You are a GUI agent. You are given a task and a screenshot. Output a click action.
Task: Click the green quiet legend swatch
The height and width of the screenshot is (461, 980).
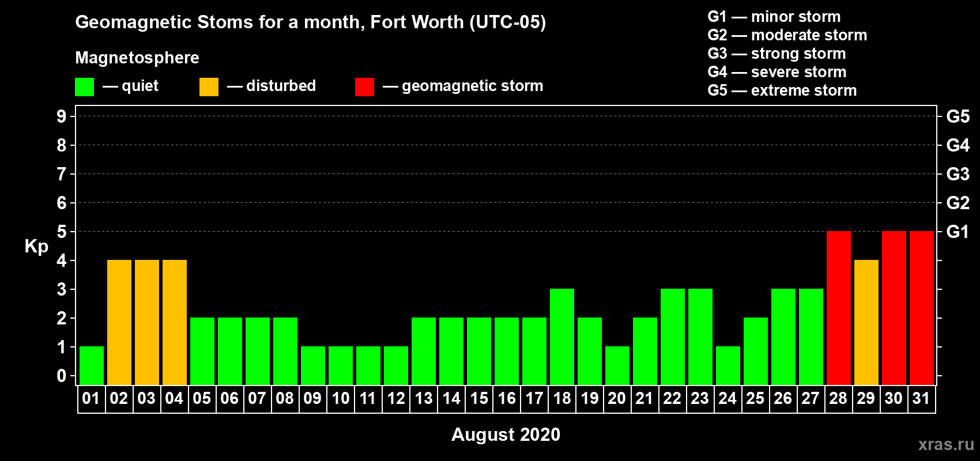pyautogui.click(x=84, y=87)
